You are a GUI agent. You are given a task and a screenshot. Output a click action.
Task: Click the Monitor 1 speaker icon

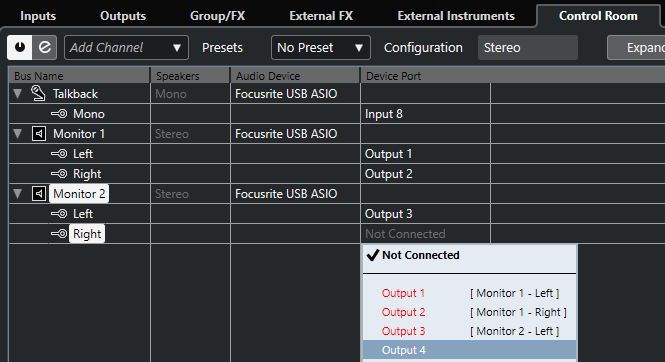click(x=39, y=134)
